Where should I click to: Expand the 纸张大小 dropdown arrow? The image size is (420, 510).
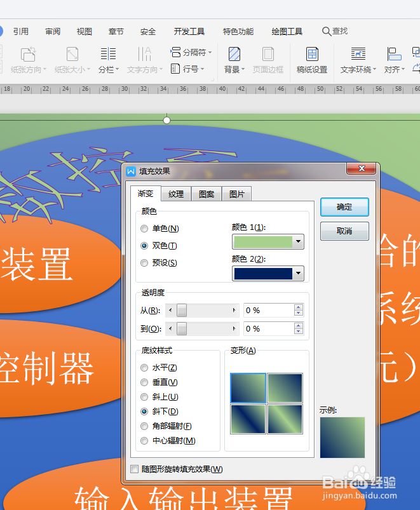(x=88, y=69)
